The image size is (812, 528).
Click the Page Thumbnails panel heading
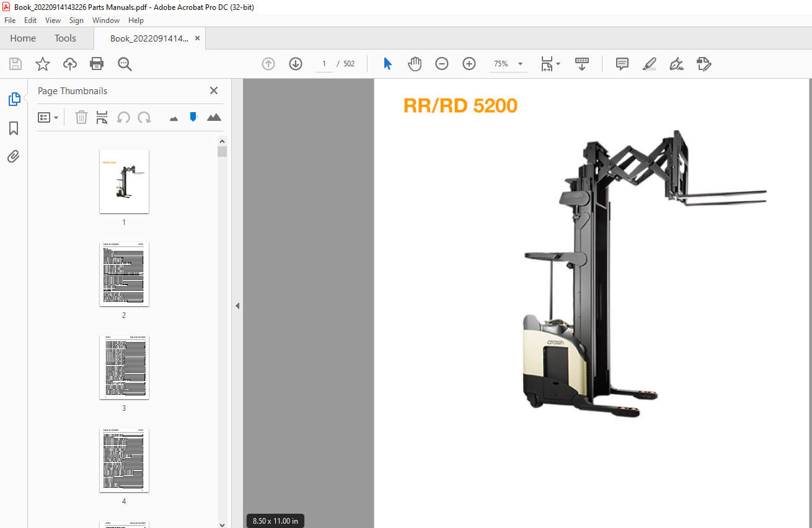pos(73,90)
